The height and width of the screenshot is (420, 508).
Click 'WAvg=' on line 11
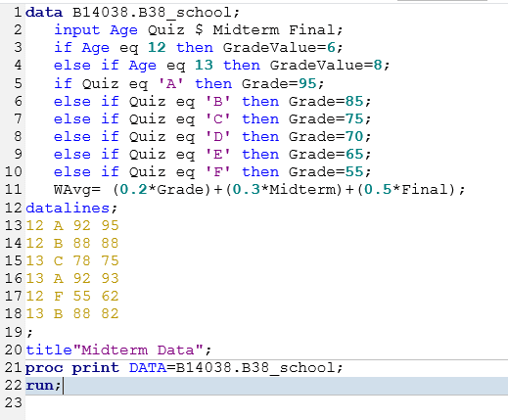click(77, 190)
